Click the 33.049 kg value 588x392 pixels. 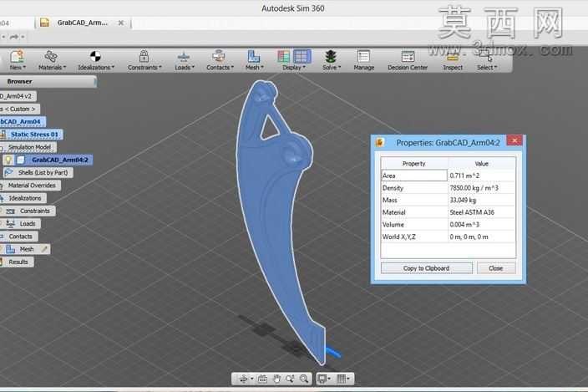pos(463,201)
